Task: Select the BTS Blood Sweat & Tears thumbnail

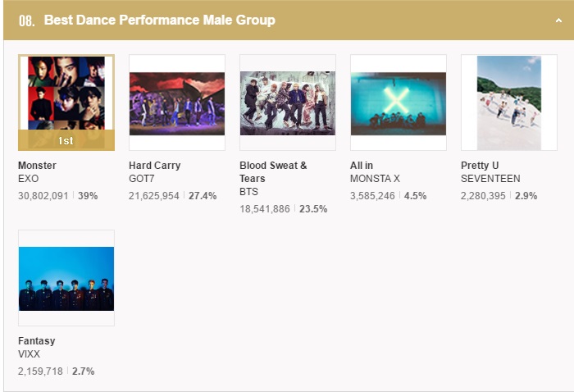Action: click(288, 103)
